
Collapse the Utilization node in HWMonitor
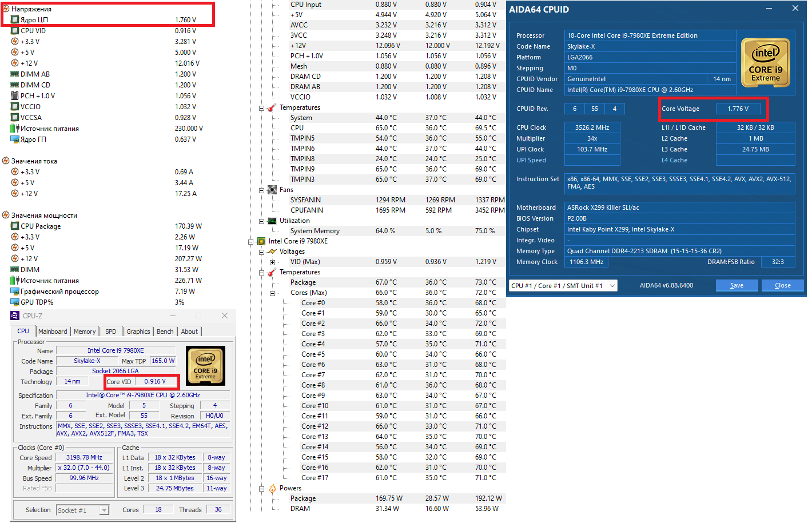(261, 221)
